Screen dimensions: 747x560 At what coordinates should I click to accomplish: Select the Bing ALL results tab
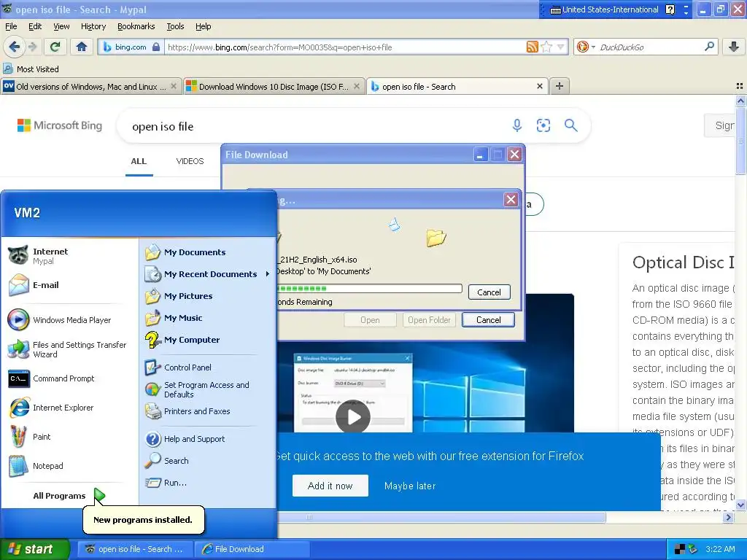coord(139,161)
